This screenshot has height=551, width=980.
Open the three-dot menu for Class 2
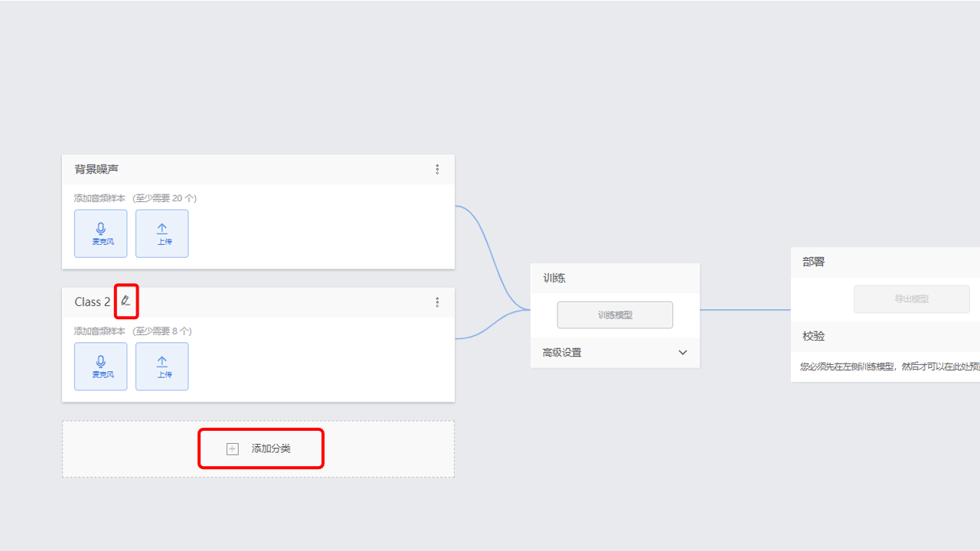[x=437, y=302]
